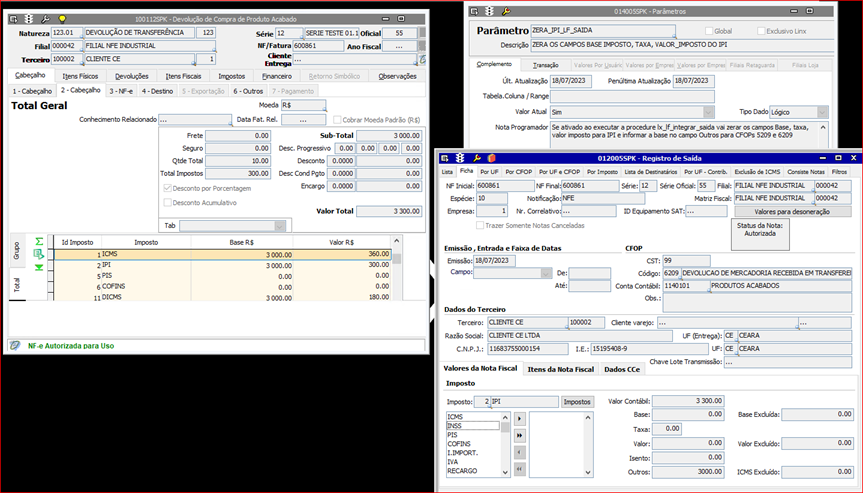Enable the Global checkbox
Viewport: 863px width, 493px height.
(709, 31)
